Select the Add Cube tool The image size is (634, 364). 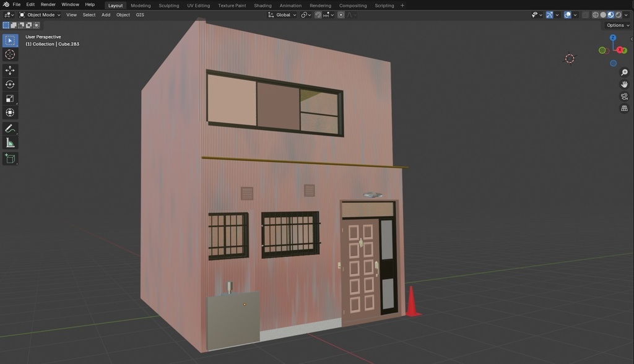click(10, 158)
